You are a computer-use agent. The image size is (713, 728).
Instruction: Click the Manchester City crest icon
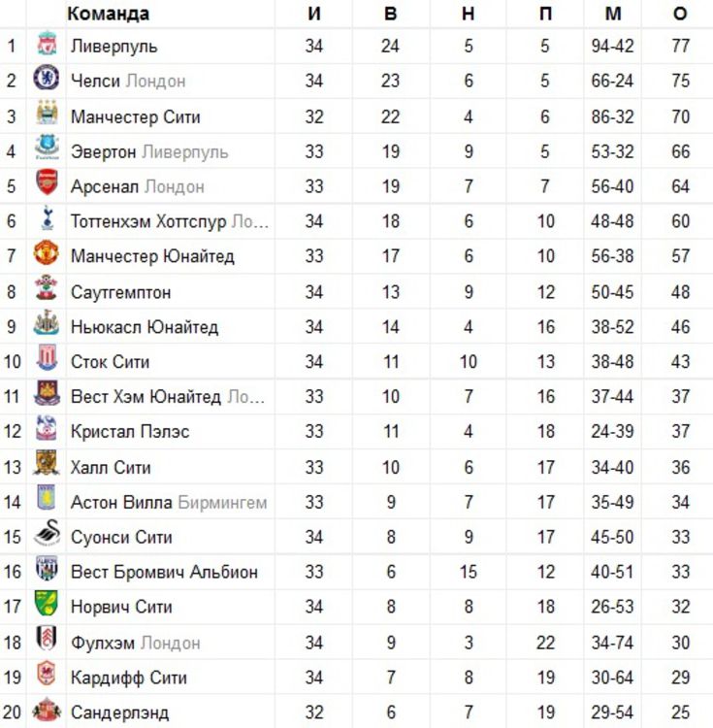point(47,112)
